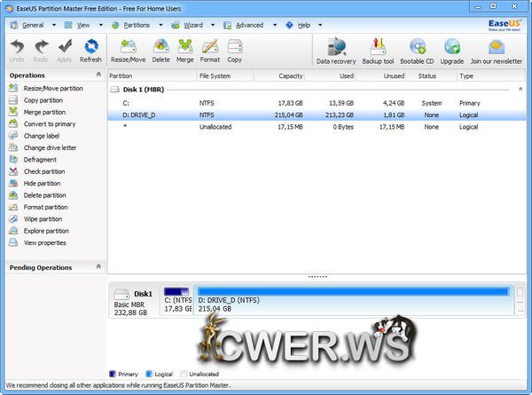Select the C: partition row

pyautogui.click(x=317, y=103)
